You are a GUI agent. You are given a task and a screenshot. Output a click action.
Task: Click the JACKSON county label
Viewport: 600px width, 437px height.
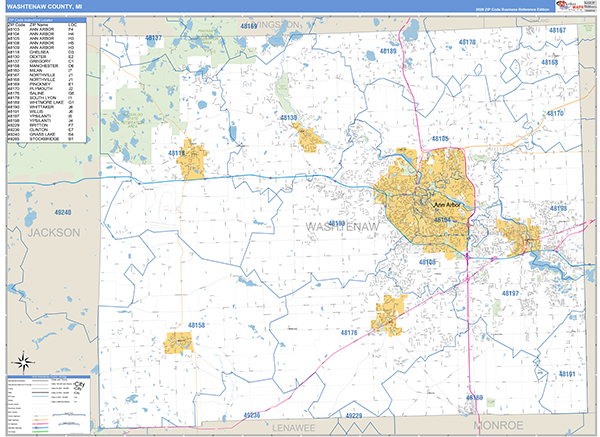[x=53, y=231]
